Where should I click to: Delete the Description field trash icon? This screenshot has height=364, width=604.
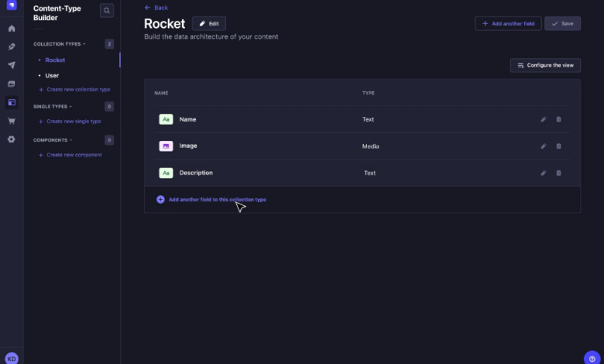[558, 173]
